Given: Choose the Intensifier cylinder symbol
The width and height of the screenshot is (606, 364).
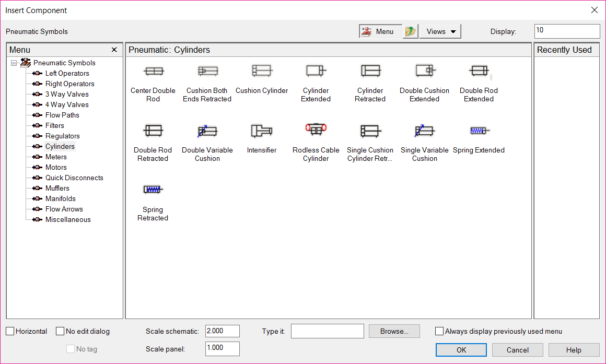Looking at the screenshot, I should (x=261, y=131).
